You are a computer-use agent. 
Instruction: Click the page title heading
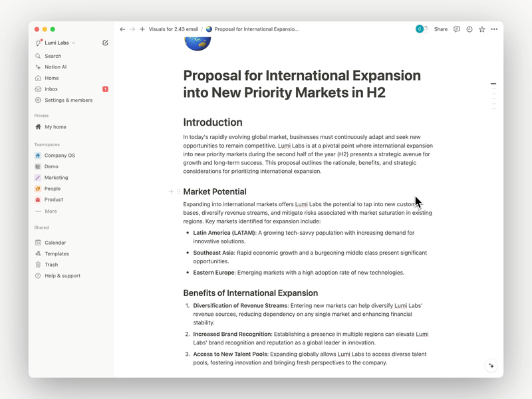click(x=302, y=84)
